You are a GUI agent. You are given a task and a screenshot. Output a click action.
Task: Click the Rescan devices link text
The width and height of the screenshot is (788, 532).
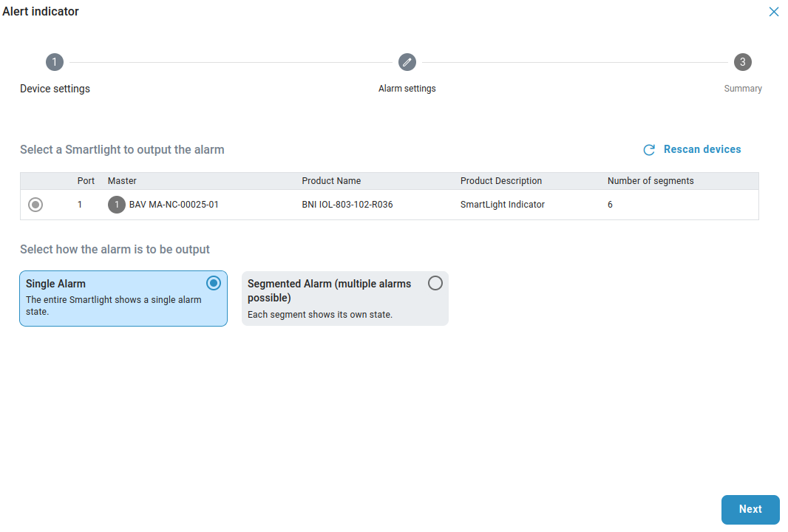coord(702,149)
